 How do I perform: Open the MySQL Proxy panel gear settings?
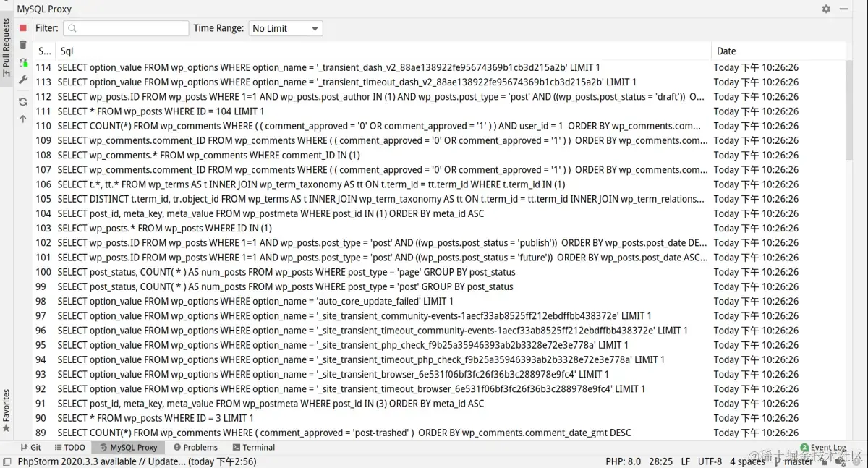coord(825,8)
